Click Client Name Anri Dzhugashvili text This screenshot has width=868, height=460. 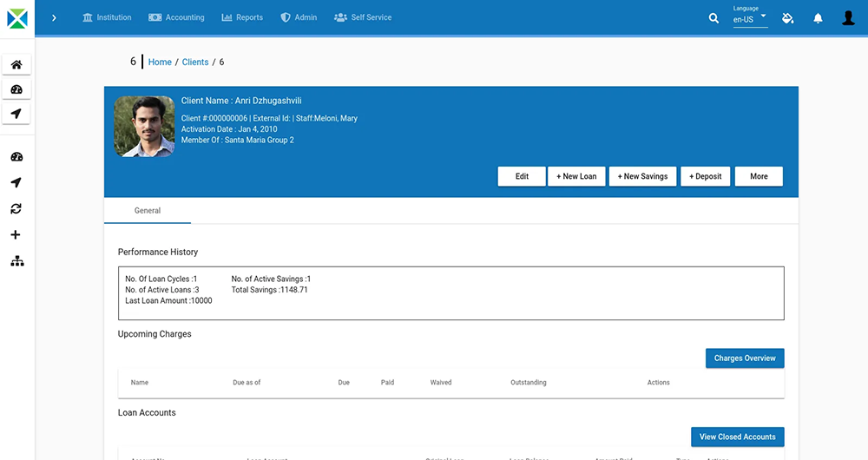pyautogui.click(x=241, y=101)
